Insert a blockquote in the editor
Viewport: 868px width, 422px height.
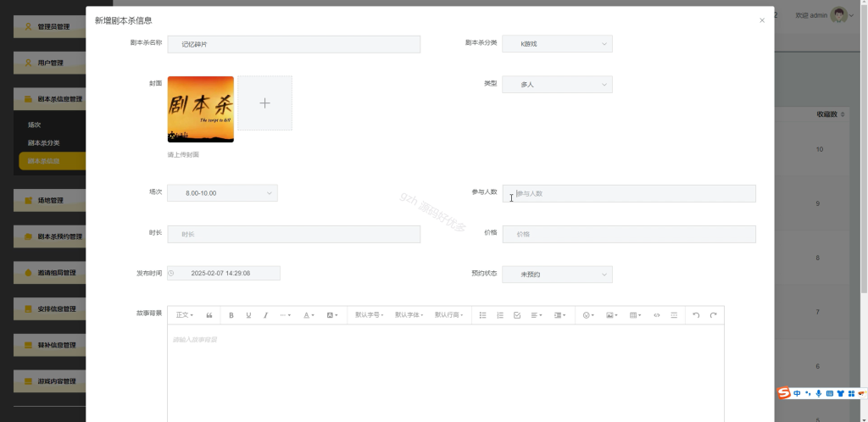[x=209, y=315]
